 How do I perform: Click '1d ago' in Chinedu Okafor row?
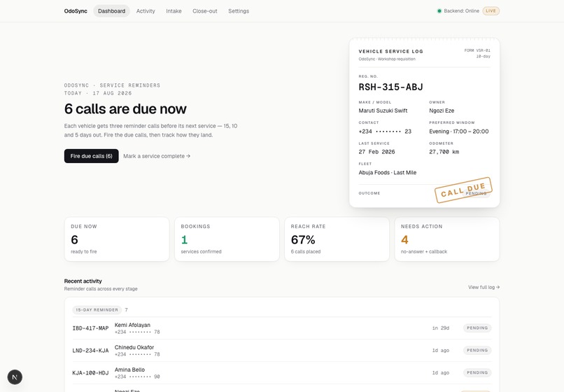pyautogui.click(x=441, y=350)
